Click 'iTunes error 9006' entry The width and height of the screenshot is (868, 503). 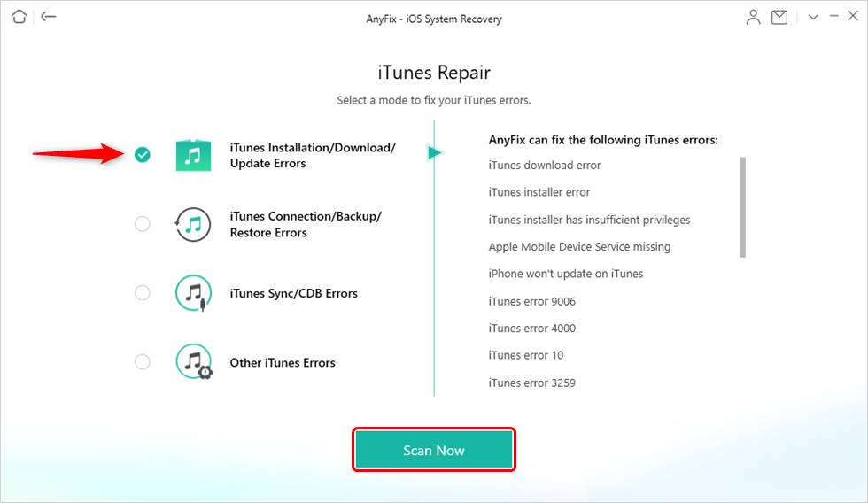pyautogui.click(x=532, y=301)
